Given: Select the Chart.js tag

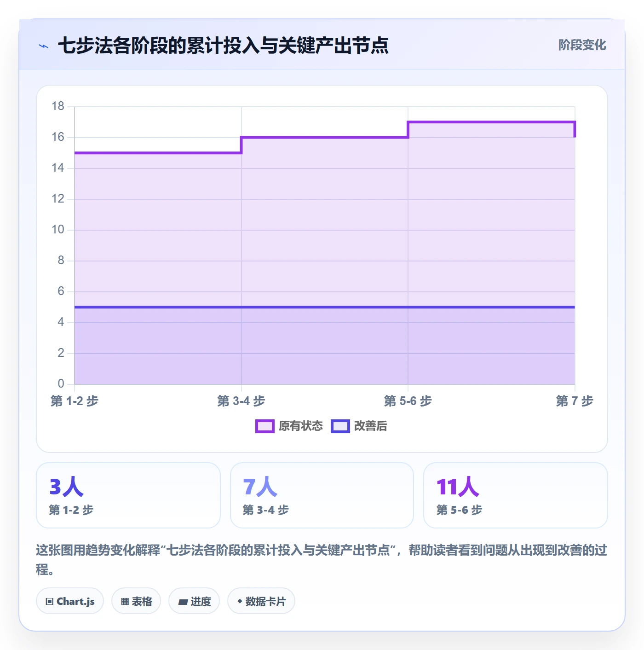Looking at the screenshot, I should (x=70, y=601).
